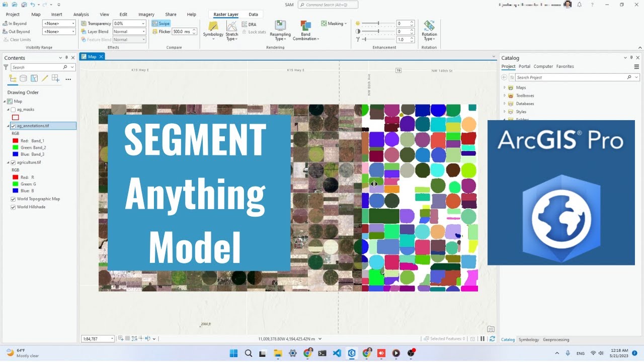Click the Command Search box
The image size is (644, 362).
point(328,5)
